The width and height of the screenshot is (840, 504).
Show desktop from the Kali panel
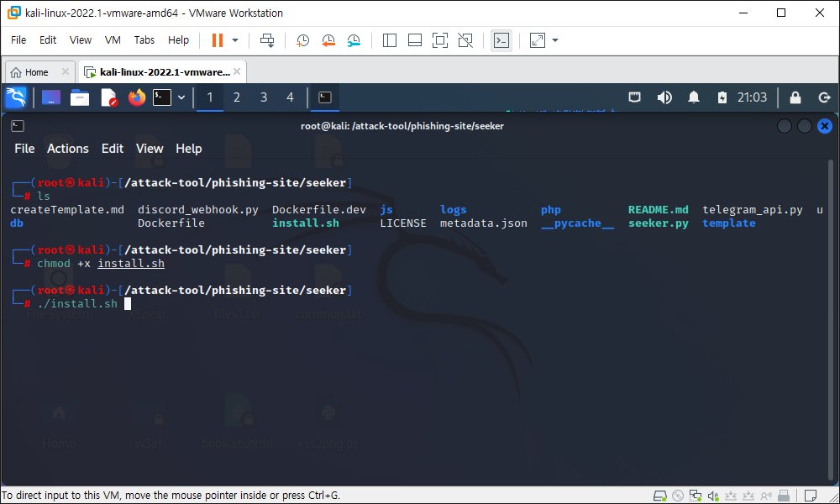(x=51, y=97)
